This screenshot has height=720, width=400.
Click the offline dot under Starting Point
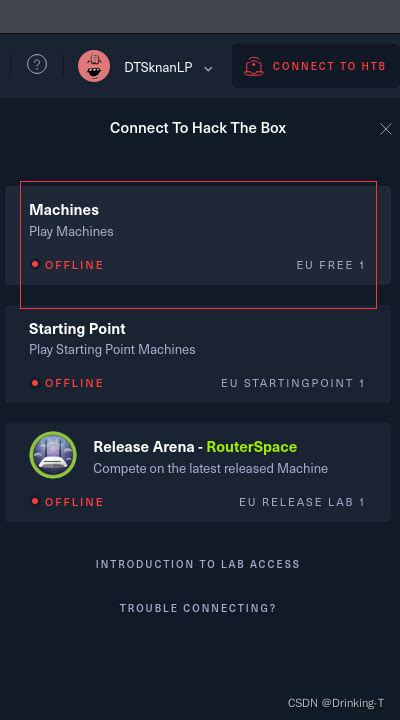point(34,382)
